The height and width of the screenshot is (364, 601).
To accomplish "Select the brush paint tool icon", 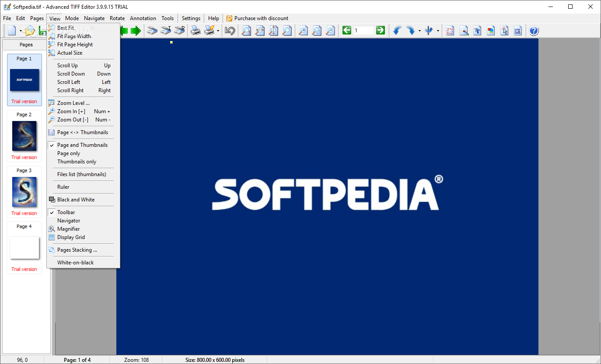I will click(464, 31).
